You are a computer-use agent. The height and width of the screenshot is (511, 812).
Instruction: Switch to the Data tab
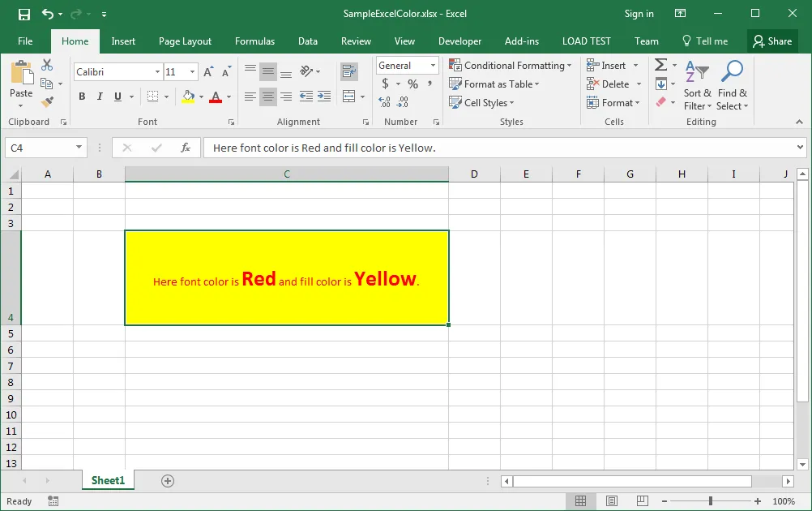point(308,41)
